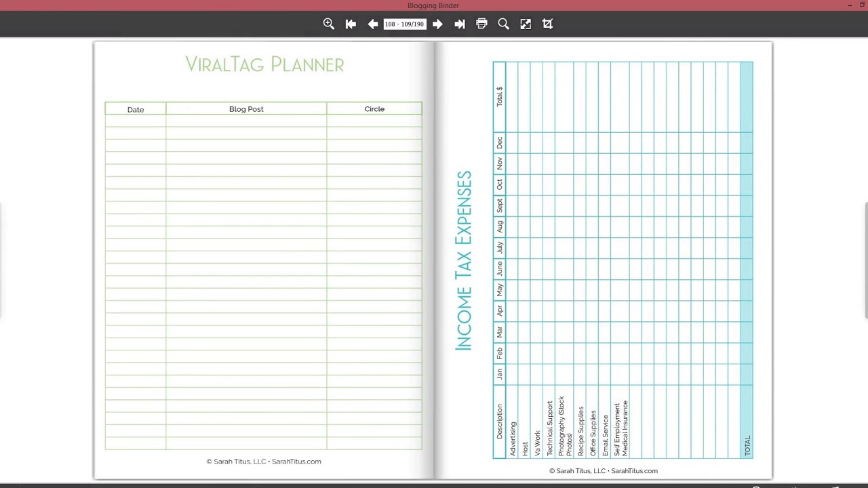
Task: Click the Email Service expense label
Action: pyautogui.click(x=606, y=435)
